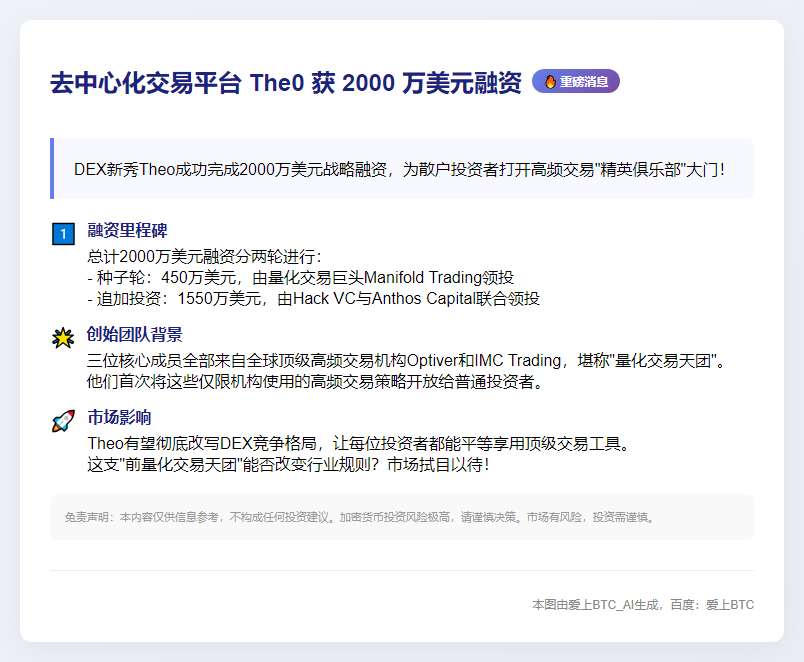The height and width of the screenshot is (662, 804).
Task: Click the line 他们首次将这些仅限机构使用的高频交易策略
Action: tap(315, 382)
